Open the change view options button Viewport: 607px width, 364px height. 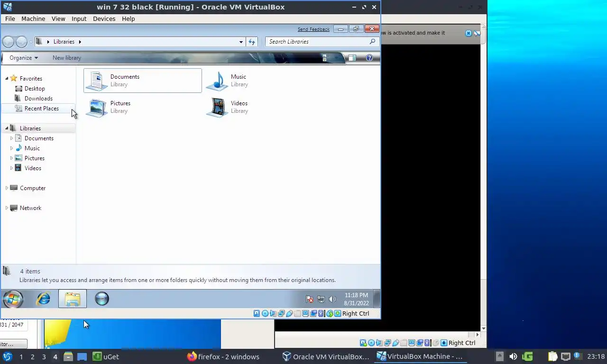point(325,58)
